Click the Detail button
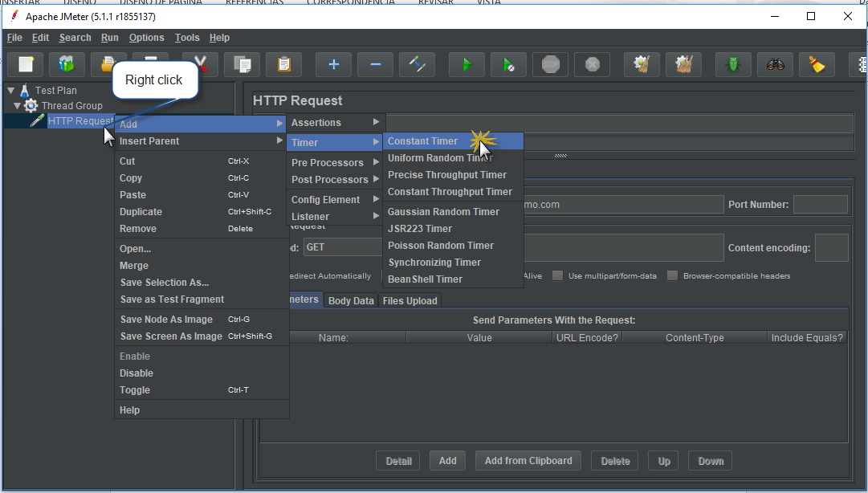Screen dimensions: 868x493 coord(398,461)
